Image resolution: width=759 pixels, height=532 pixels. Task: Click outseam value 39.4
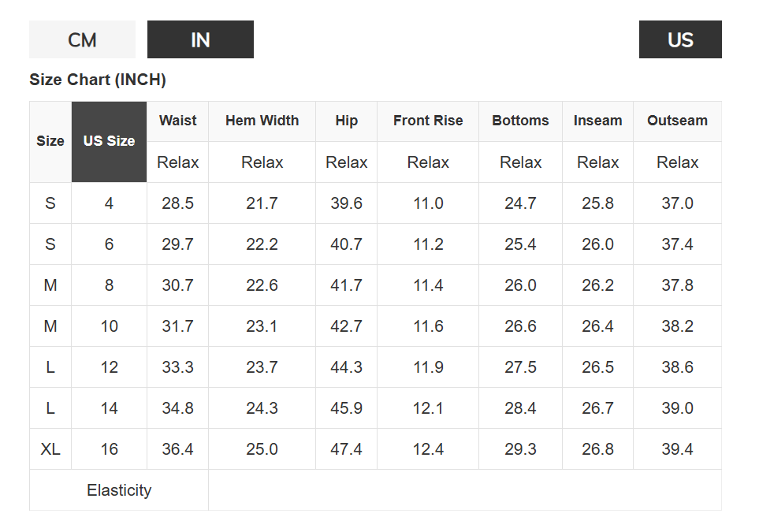677,449
